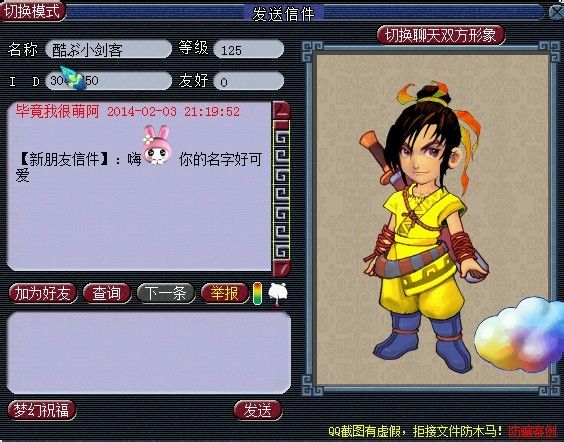Open 梦幻祝福 blessing options
The image size is (564, 442).
click(42, 410)
